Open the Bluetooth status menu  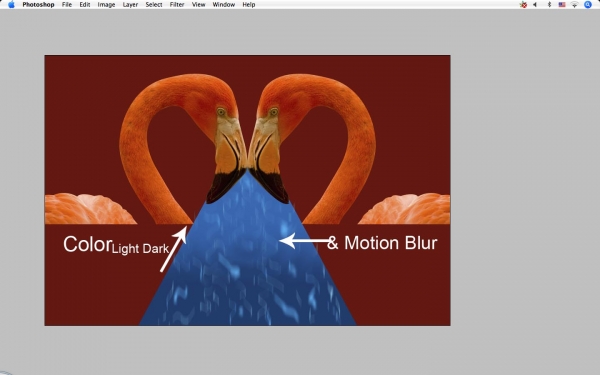[549, 5]
